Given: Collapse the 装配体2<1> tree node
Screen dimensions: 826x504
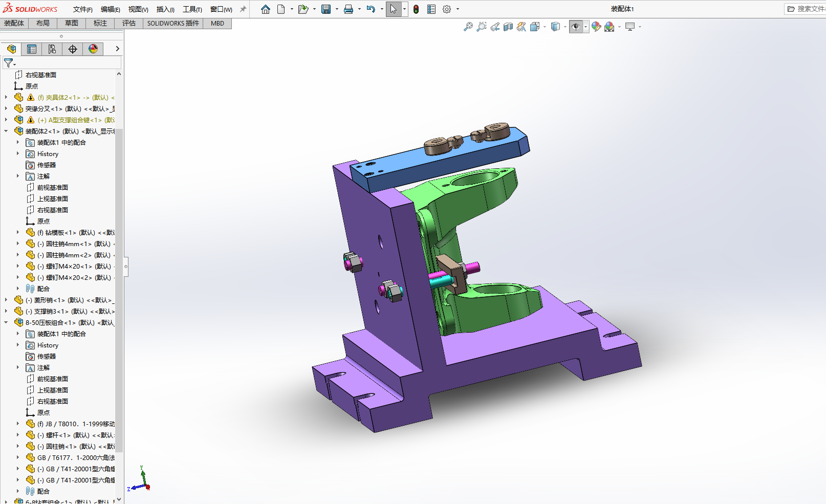Looking at the screenshot, I should (6, 131).
